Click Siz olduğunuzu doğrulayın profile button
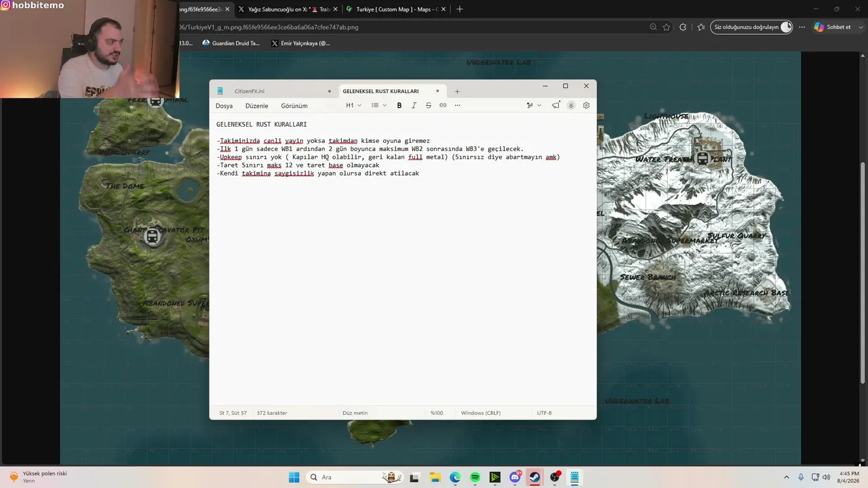Image resolution: width=868 pixels, height=488 pixels. 751,27
